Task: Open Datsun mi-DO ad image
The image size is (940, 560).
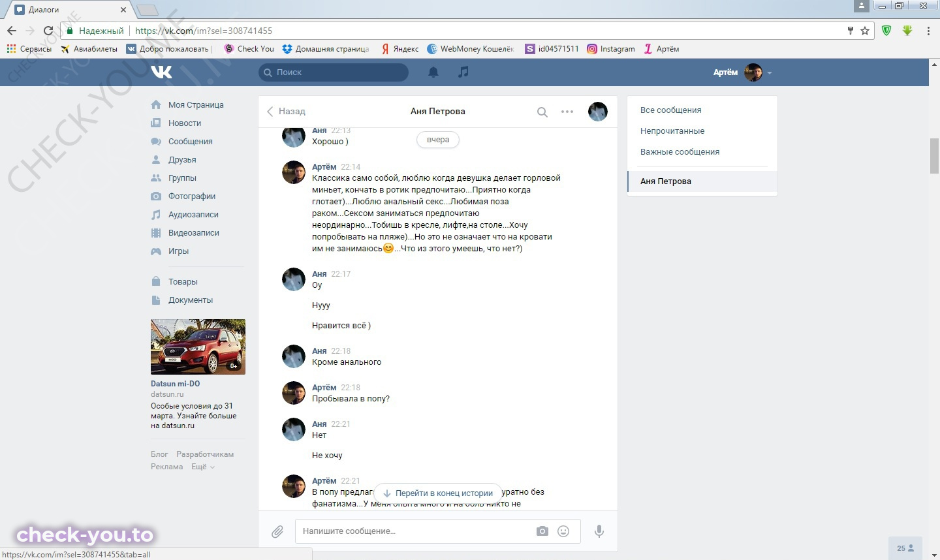Action: click(198, 347)
